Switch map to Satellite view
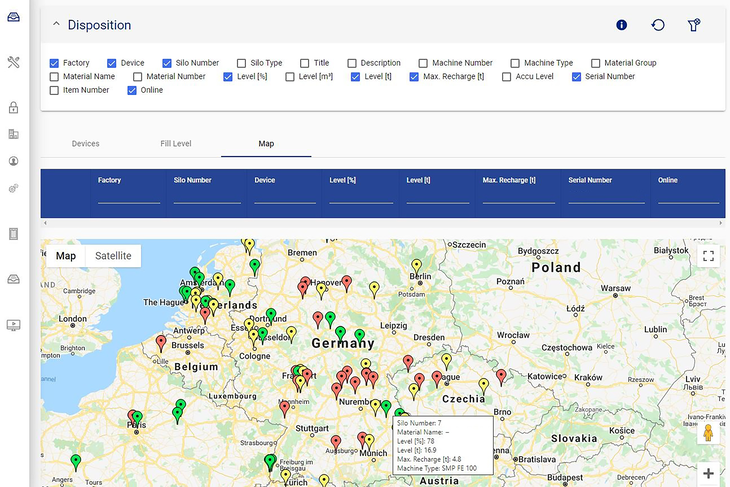This screenshot has height=487, width=730. tap(113, 256)
